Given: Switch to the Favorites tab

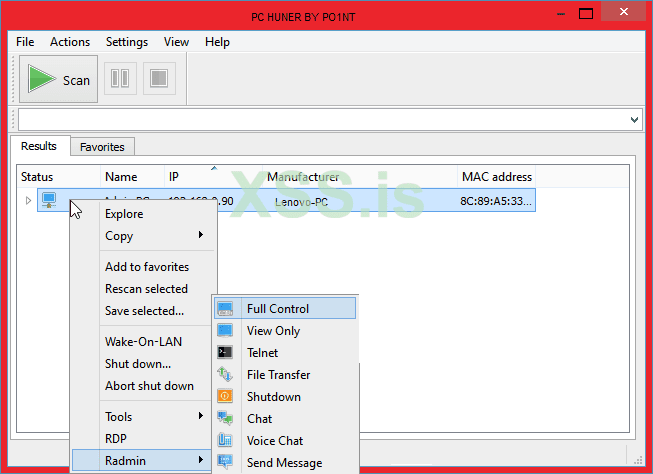Looking at the screenshot, I should [x=102, y=147].
